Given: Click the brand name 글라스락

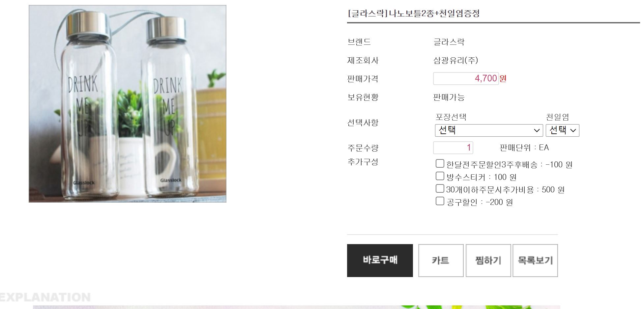Looking at the screenshot, I should (449, 42).
